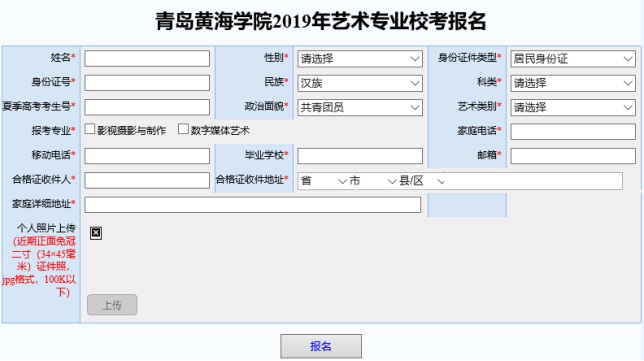Click the 报名 submit button
The image size is (644, 361).
pos(321,346)
